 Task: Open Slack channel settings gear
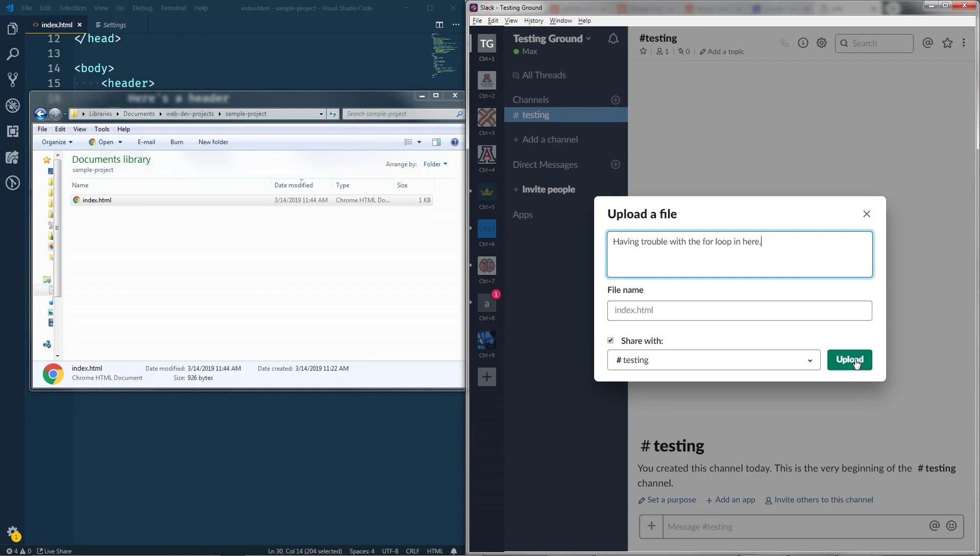click(821, 43)
